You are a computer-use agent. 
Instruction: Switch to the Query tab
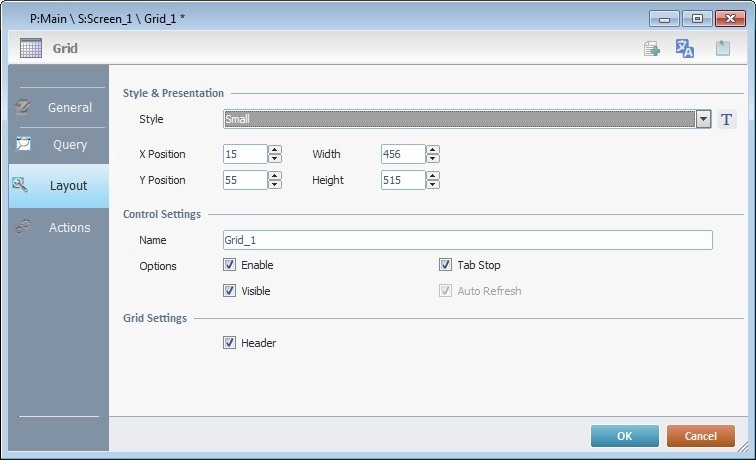[58, 145]
